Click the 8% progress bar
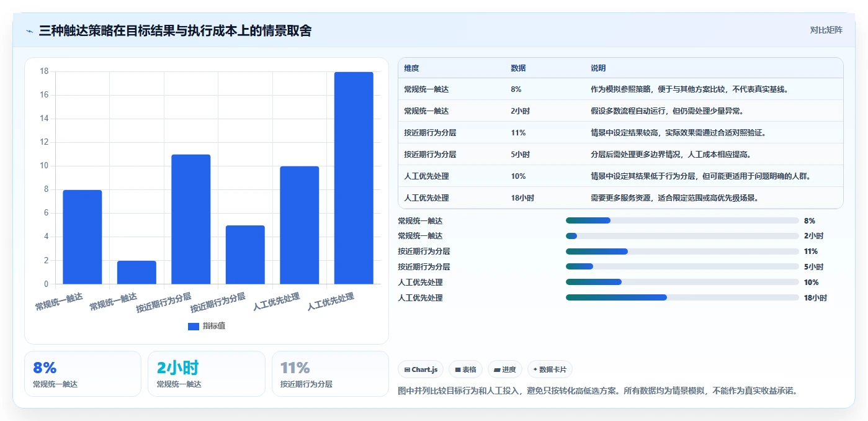The width and height of the screenshot is (868, 421). (682, 220)
